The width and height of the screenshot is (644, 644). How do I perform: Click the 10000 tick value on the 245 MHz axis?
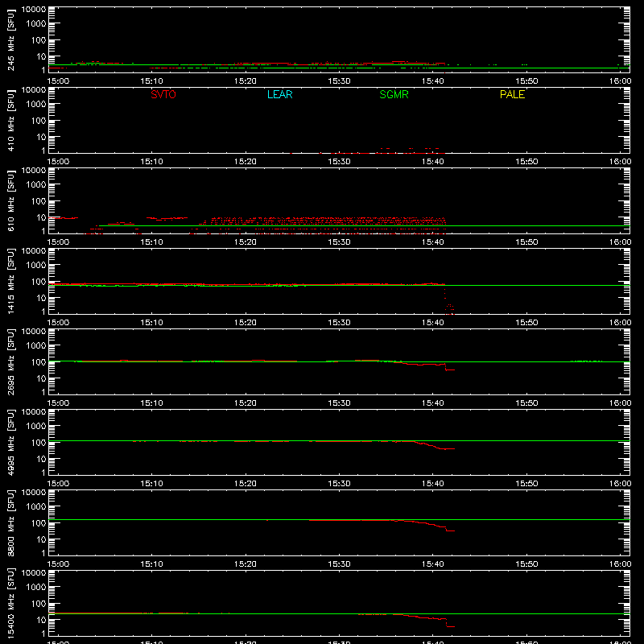[34, 10]
